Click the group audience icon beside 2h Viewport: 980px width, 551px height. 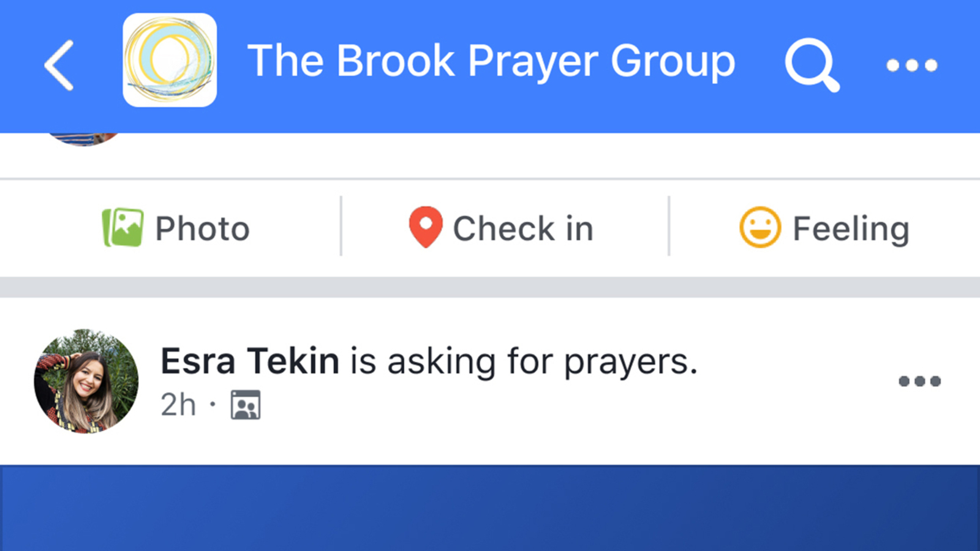[246, 405]
